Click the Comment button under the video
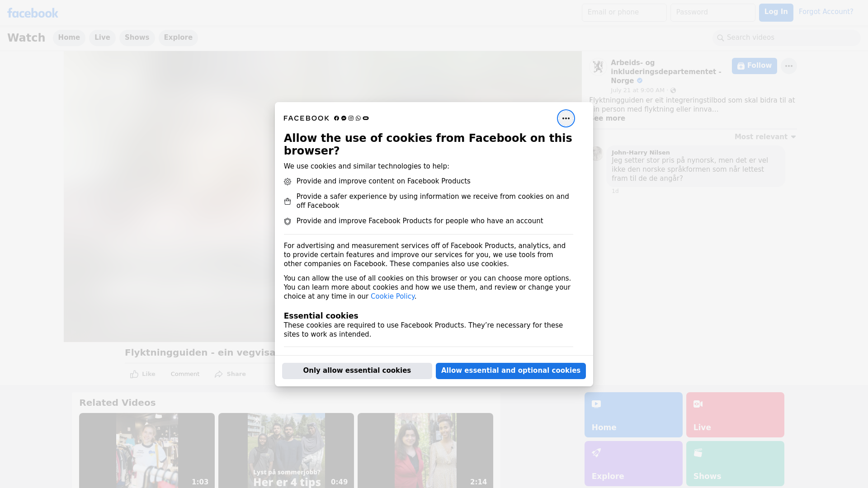 click(185, 374)
